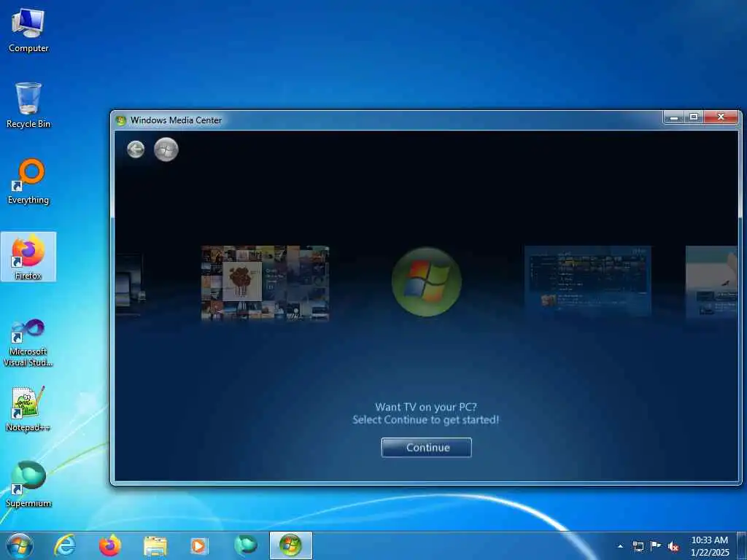
Task: Open the clock showing 10:33 AM
Action: tap(709, 546)
